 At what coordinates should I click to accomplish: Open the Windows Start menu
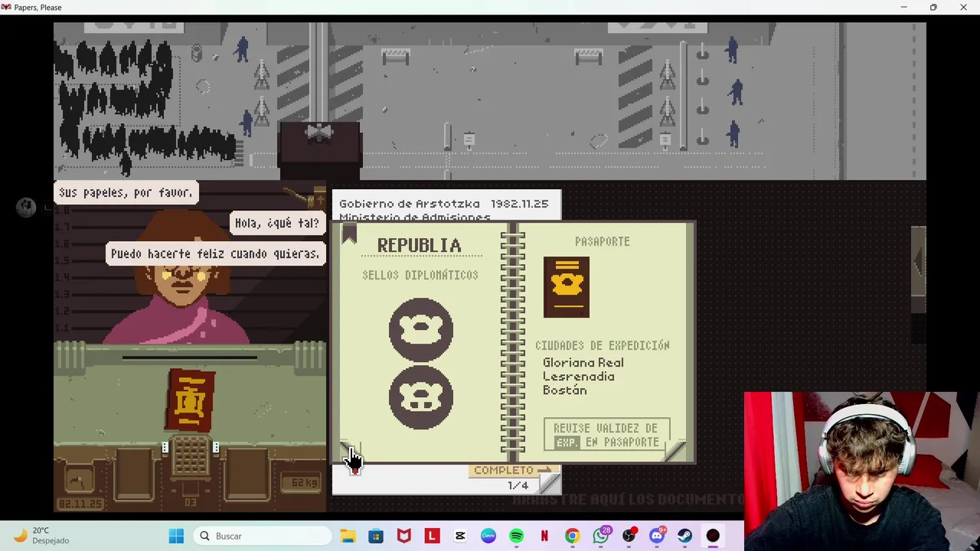point(176,536)
